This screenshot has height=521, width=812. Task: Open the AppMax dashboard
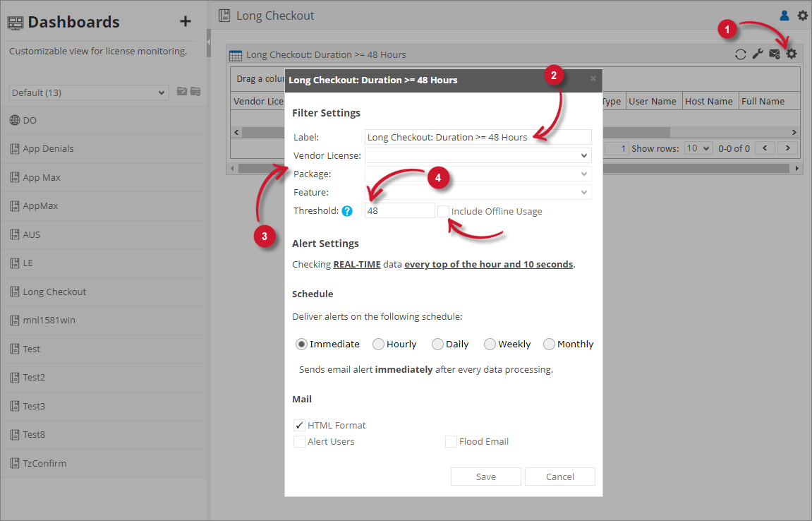tap(104, 206)
